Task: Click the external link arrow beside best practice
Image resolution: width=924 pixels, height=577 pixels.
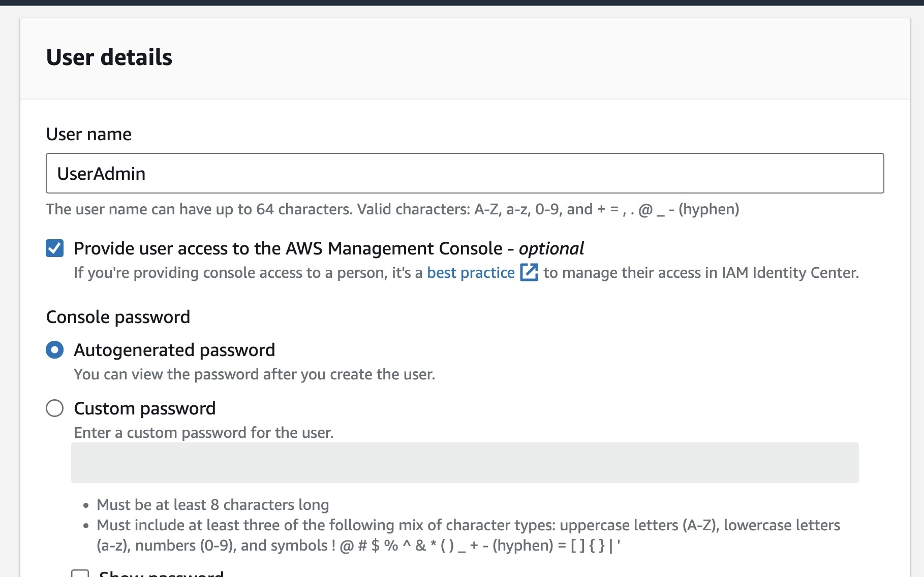Action: (530, 273)
